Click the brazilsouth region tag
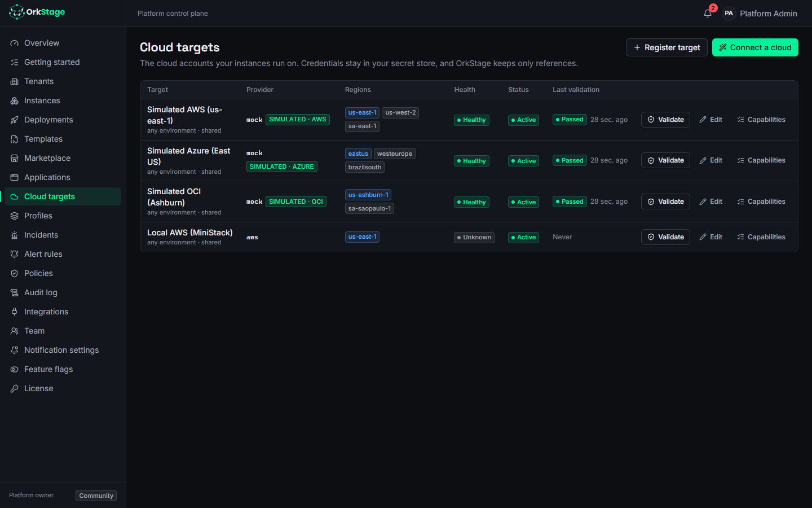Image resolution: width=812 pixels, height=508 pixels. (x=365, y=167)
